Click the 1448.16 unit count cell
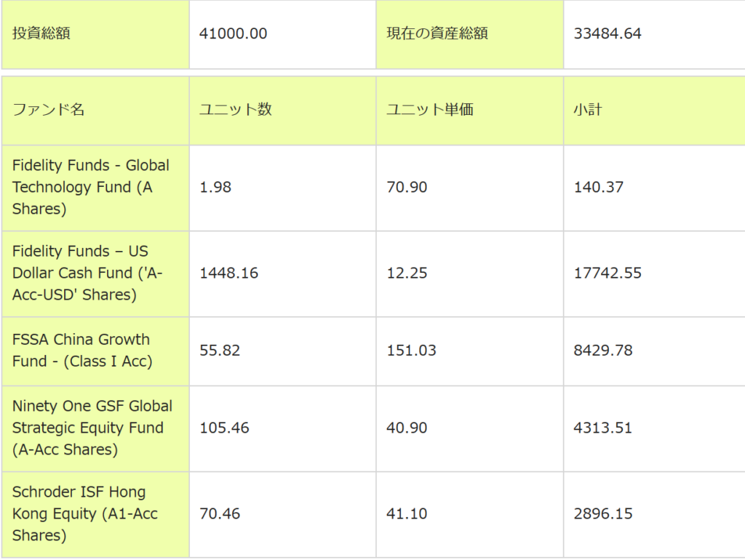The width and height of the screenshot is (745, 560). (x=229, y=273)
